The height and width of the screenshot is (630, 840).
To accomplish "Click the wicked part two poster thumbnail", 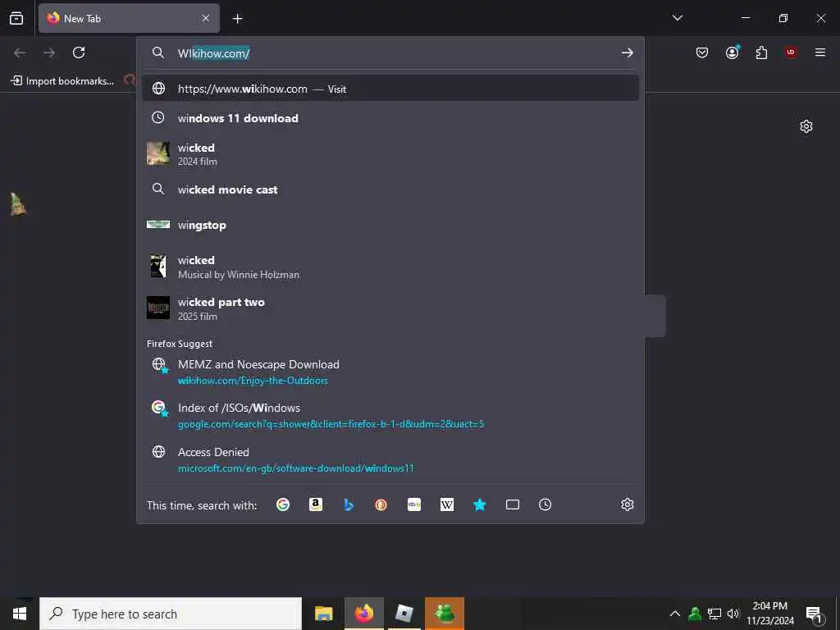I will pos(158,308).
